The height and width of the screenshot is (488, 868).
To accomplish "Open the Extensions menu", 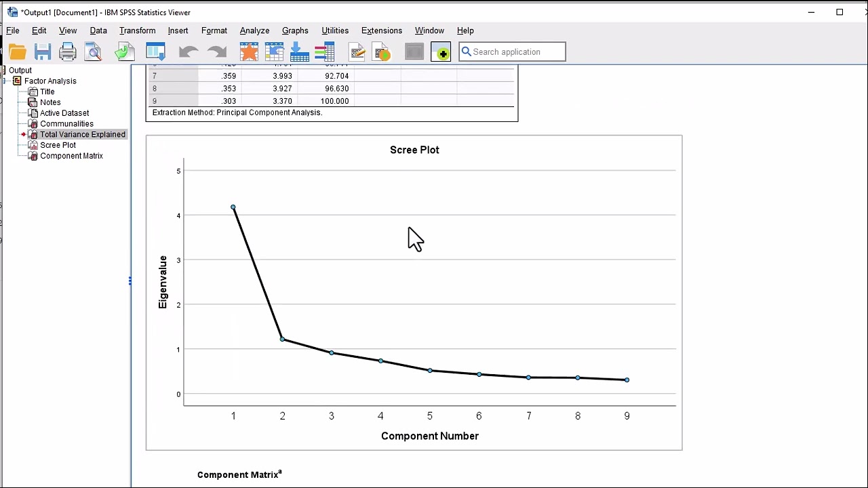I will click(x=382, y=30).
